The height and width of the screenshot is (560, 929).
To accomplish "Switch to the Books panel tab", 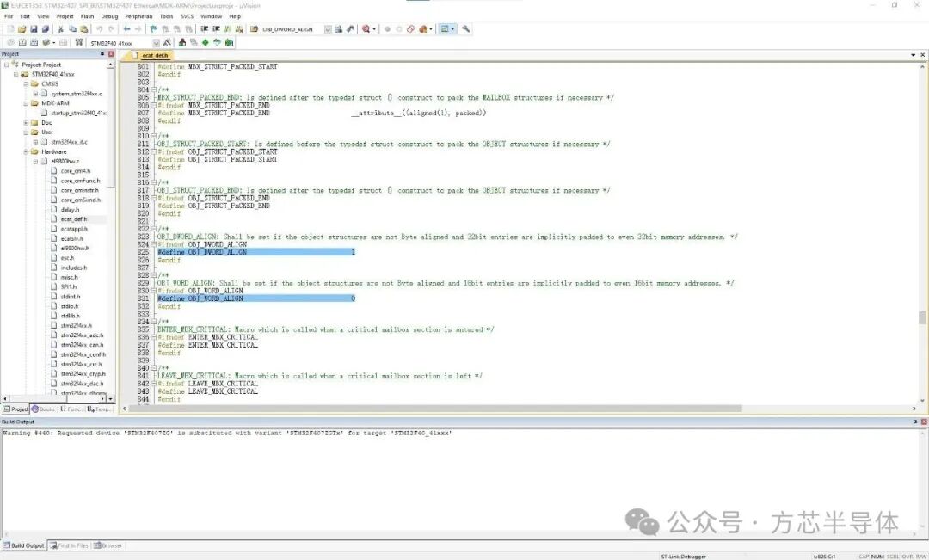I will click(43, 409).
